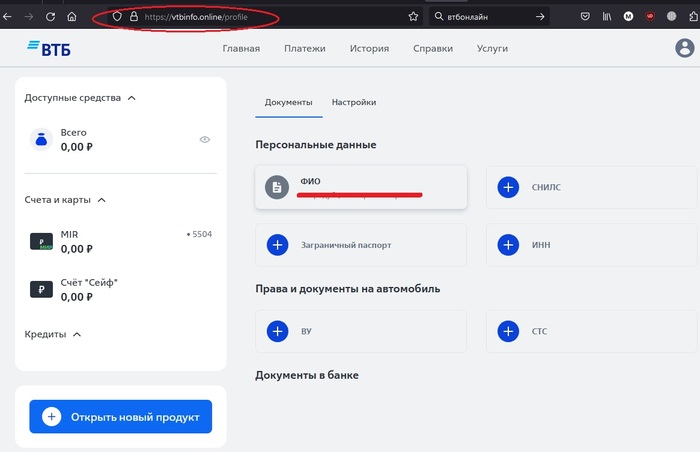Go to browser home page
The image size is (700, 452).
pos(71,17)
